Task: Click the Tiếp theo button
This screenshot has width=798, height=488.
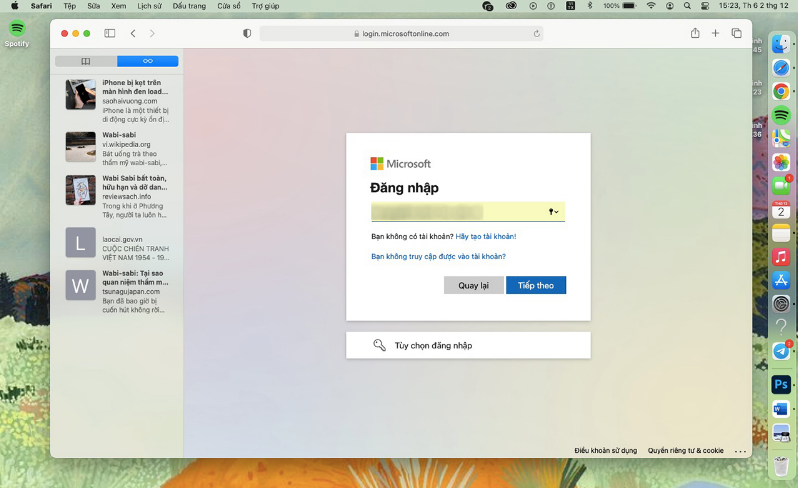Action: pyautogui.click(x=536, y=285)
